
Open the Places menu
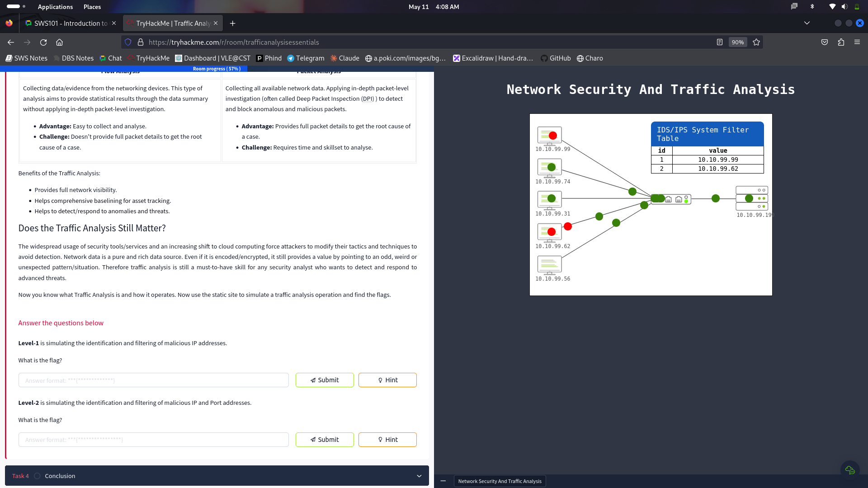pyautogui.click(x=92, y=7)
